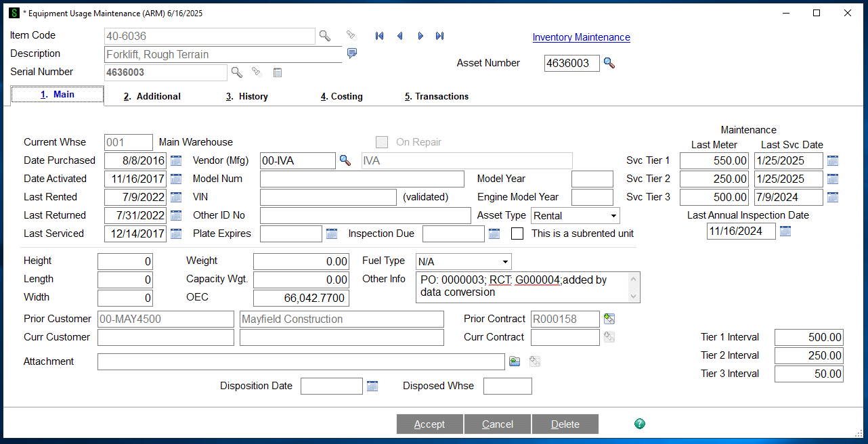The height and width of the screenshot is (444, 868).
Task: Click the Accept button
Action: [x=430, y=424]
